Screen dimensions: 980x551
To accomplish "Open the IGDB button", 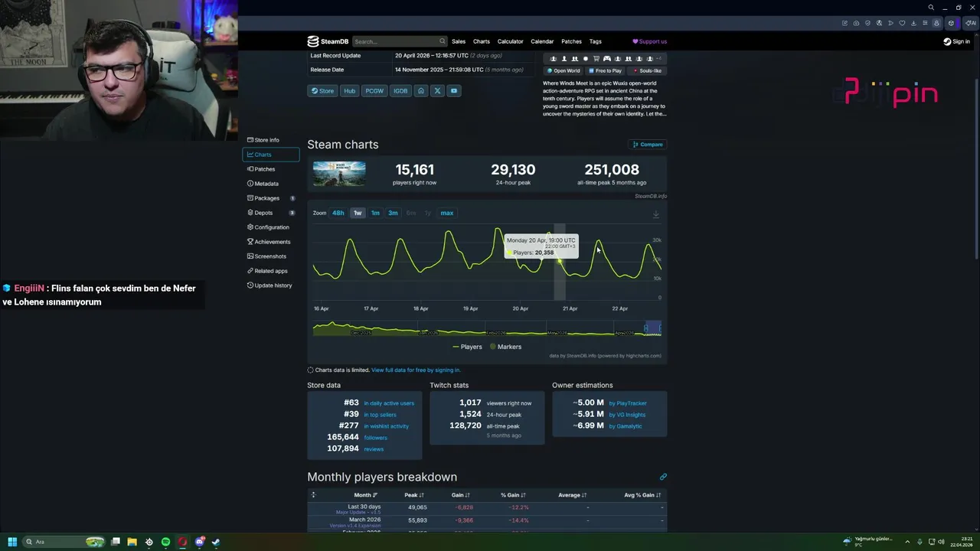I will pos(400,90).
